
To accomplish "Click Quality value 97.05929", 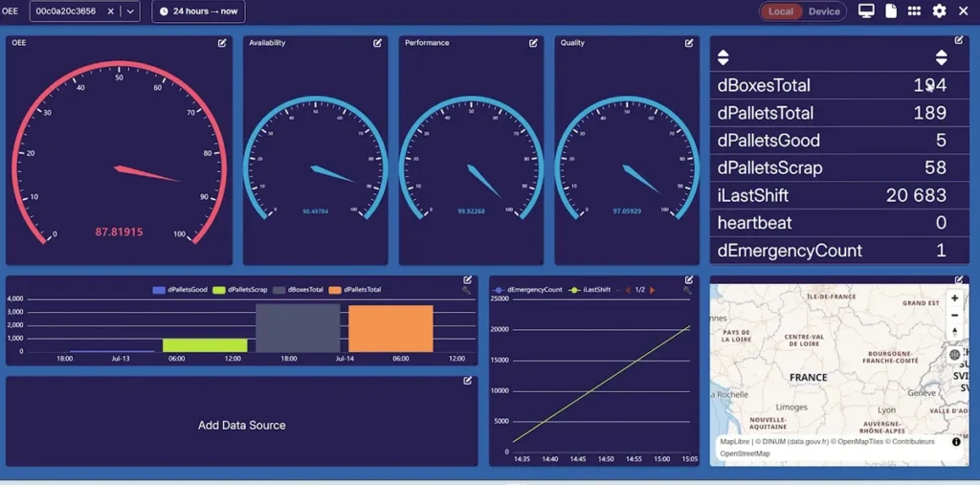I will [x=627, y=211].
